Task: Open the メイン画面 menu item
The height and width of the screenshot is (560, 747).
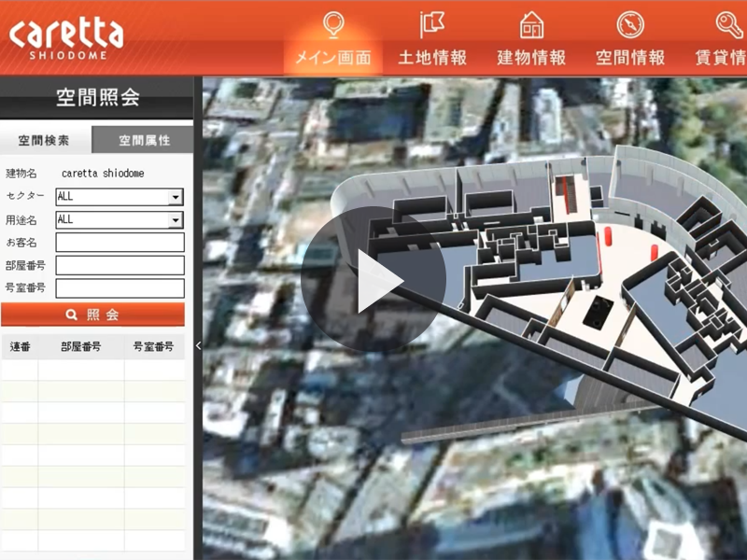Action: (x=333, y=58)
